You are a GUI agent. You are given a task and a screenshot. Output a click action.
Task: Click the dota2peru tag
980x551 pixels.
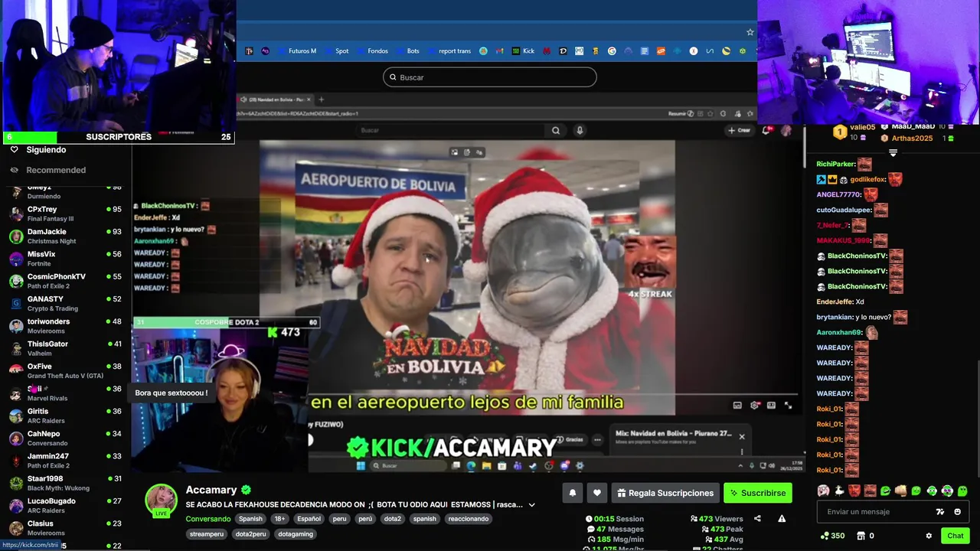click(x=250, y=534)
